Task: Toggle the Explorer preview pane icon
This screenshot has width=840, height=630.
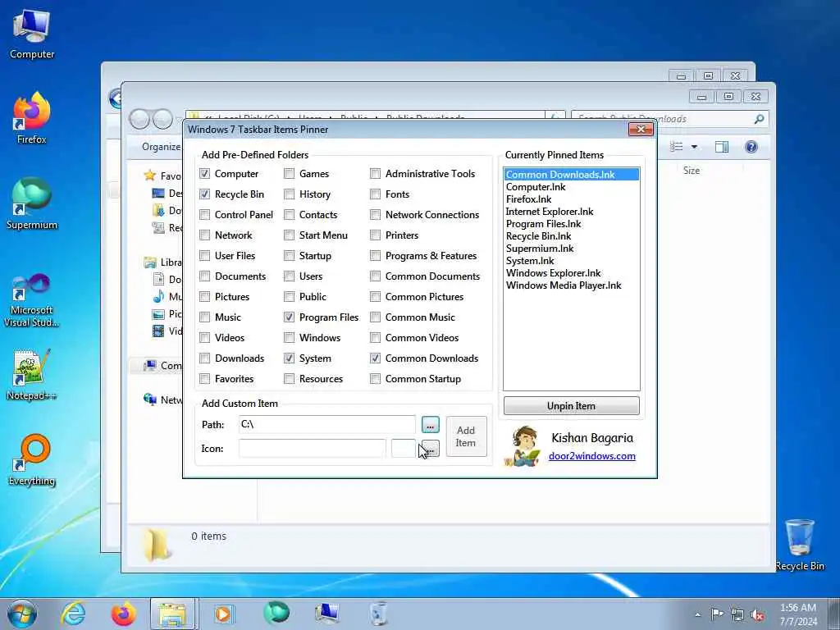Action: pyautogui.click(x=722, y=147)
